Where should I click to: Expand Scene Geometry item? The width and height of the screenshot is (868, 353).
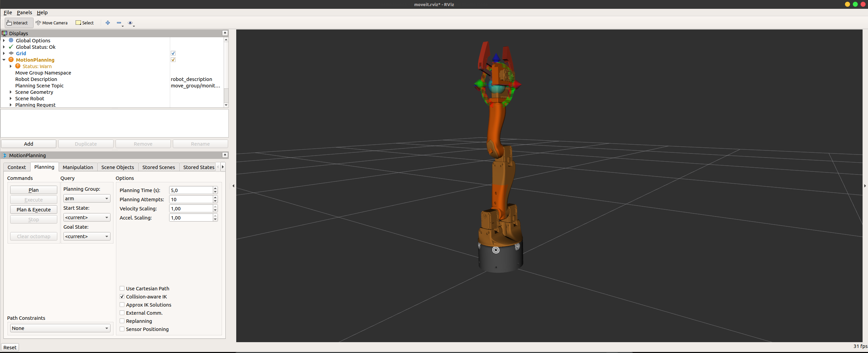(11, 92)
